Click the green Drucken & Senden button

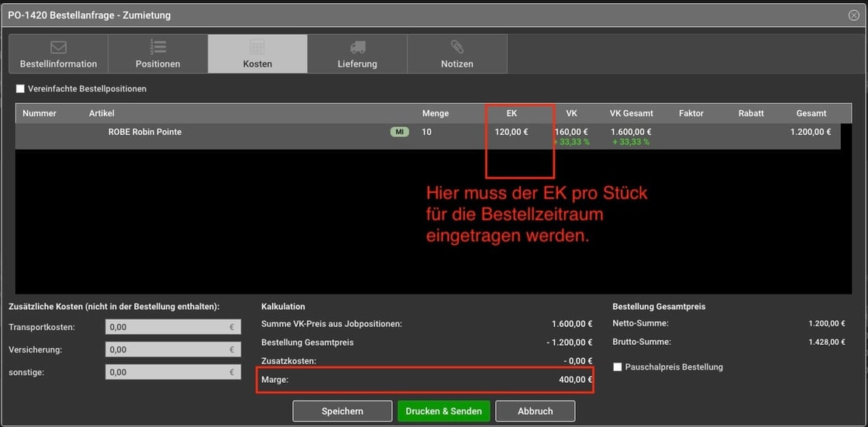click(443, 412)
